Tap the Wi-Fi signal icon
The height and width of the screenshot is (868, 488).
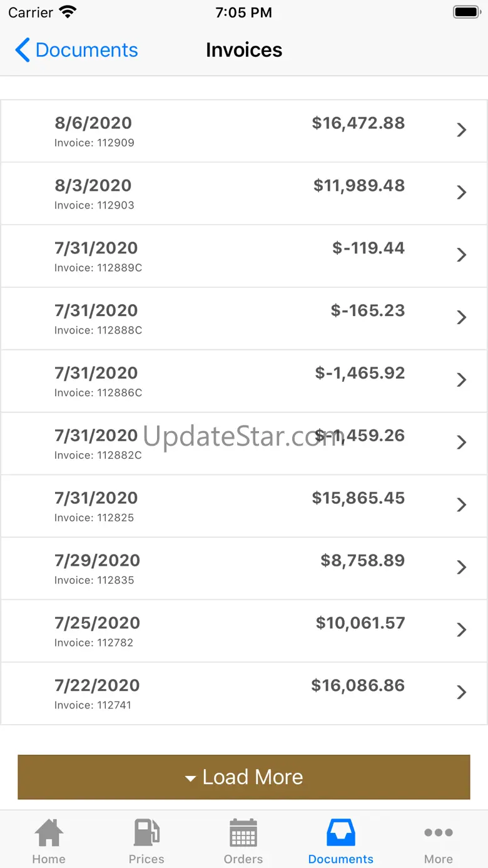pos(67,12)
